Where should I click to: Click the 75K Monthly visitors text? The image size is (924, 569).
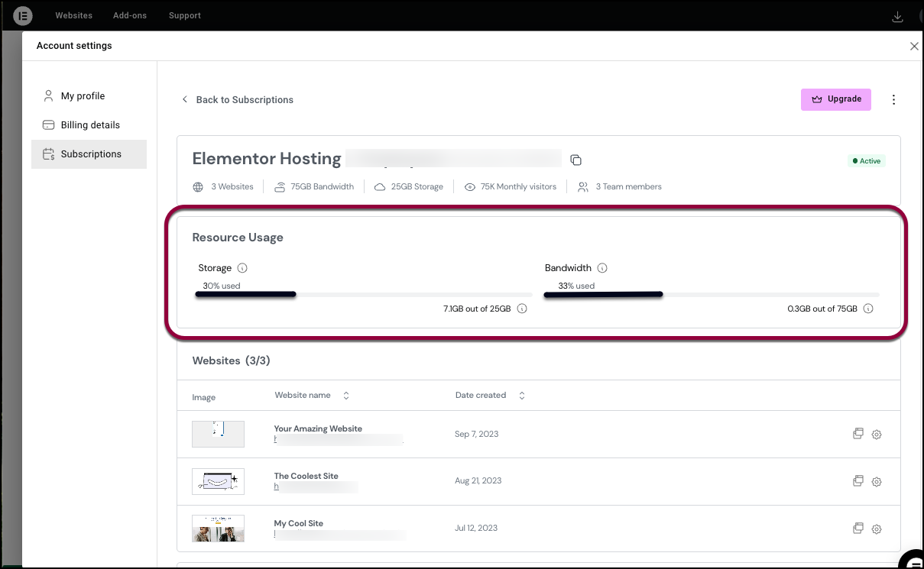(518, 186)
